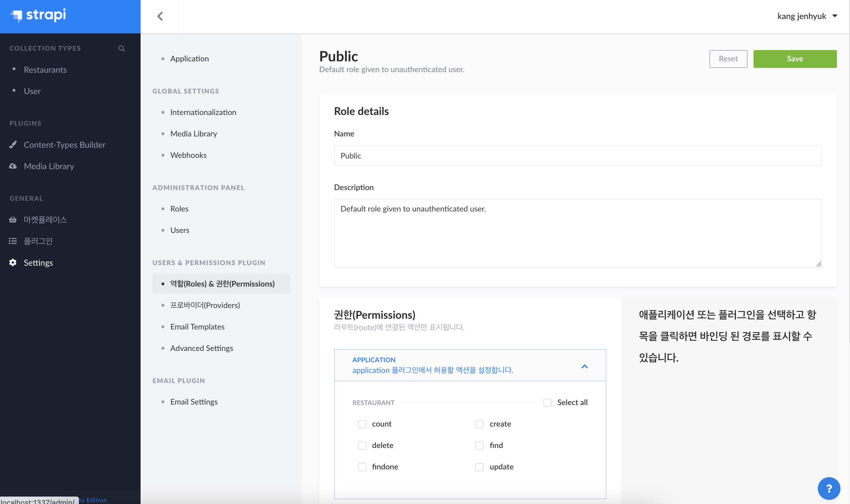The width and height of the screenshot is (850, 504).
Task: Collapse the Application permissions section chevron
Action: click(x=584, y=366)
